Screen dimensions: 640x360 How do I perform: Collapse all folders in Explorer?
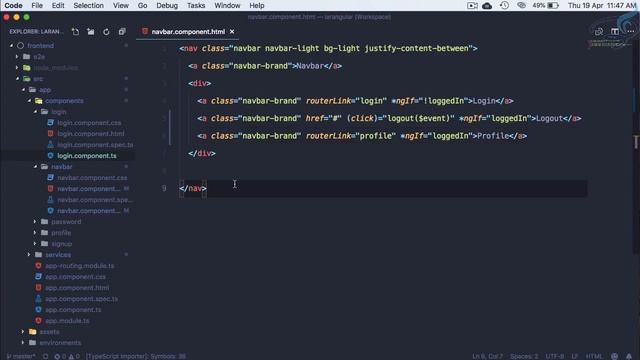point(122,31)
